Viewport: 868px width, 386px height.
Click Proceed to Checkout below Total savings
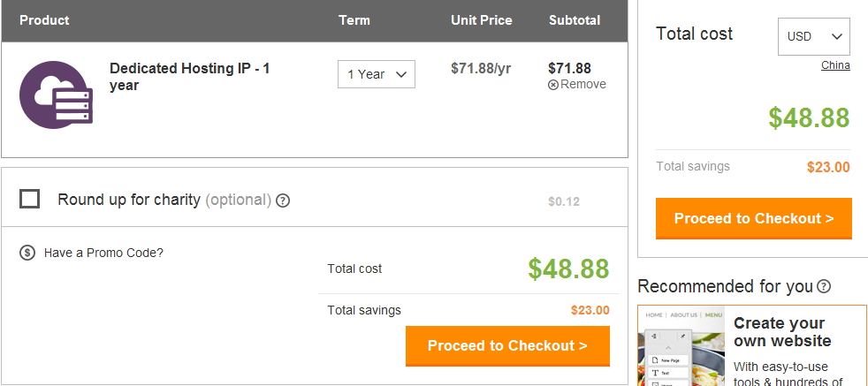click(x=507, y=346)
